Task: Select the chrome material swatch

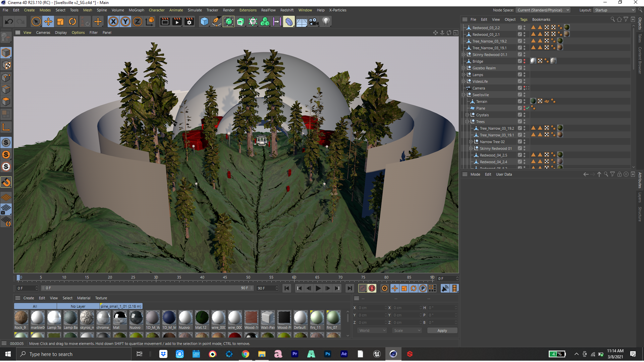Action: [103, 320]
